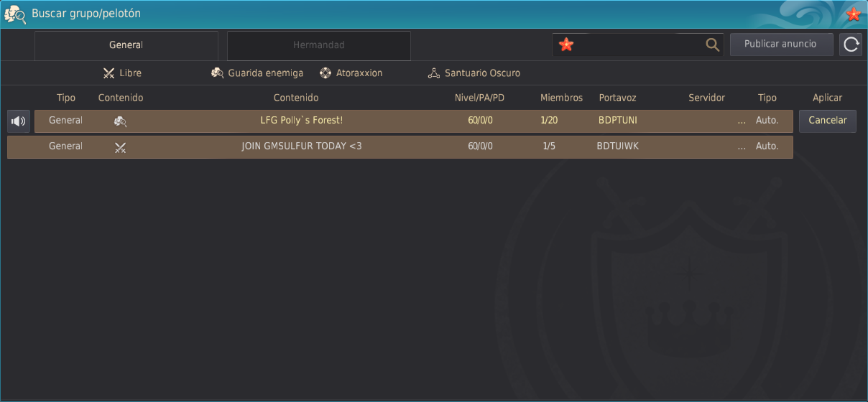Open the Hermandad tab
The image size is (868, 402).
(319, 45)
